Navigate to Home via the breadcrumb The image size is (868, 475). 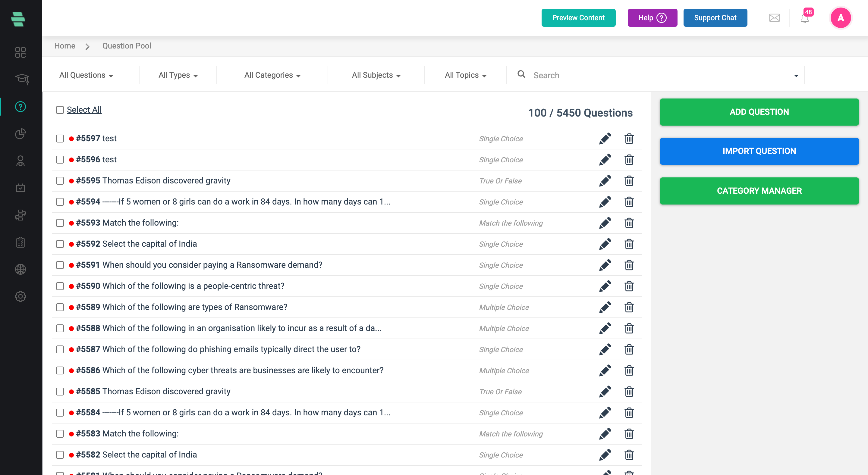(x=64, y=46)
